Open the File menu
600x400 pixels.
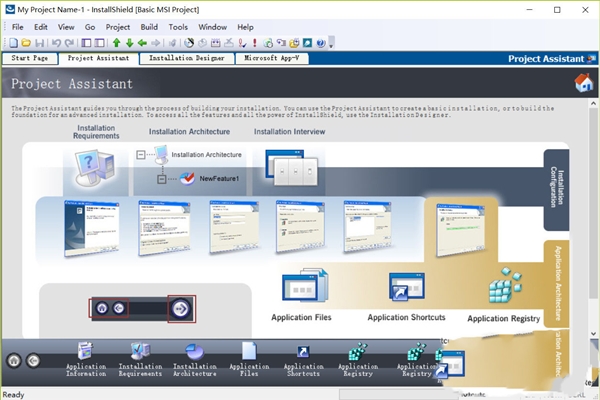coord(18,27)
